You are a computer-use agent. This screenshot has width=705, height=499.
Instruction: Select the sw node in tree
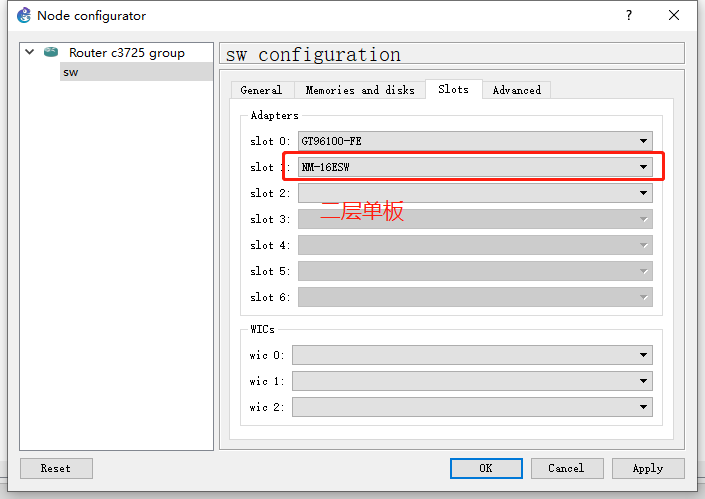(71, 72)
